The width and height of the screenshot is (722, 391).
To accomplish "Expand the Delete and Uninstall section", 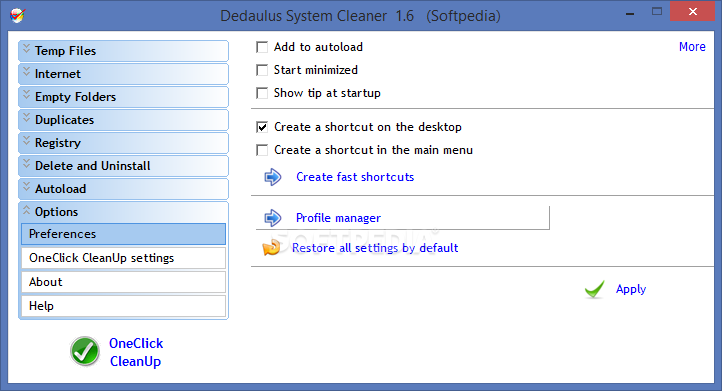I will (x=123, y=166).
